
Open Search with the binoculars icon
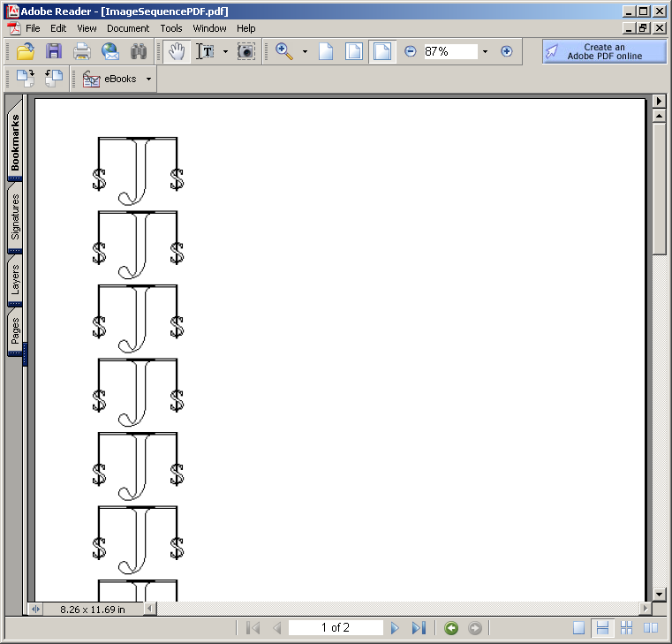[x=139, y=51]
